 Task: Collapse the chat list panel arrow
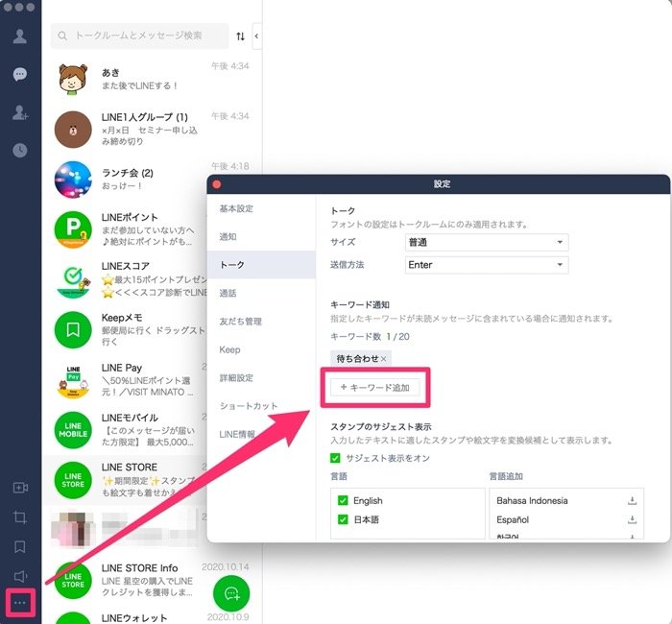pos(256,36)
